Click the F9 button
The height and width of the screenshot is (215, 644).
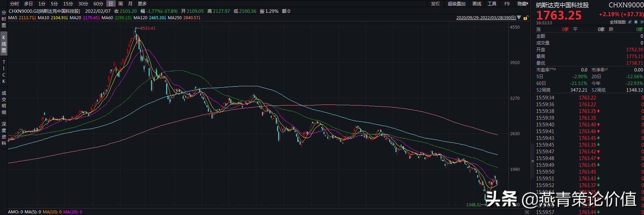[x=507, y=4]
